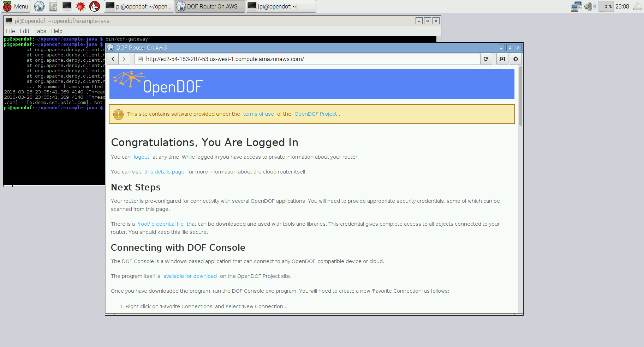The image size is (644, 347).
Task: Maximize the DOF Router On AWS window
Action: coord(510,48)
